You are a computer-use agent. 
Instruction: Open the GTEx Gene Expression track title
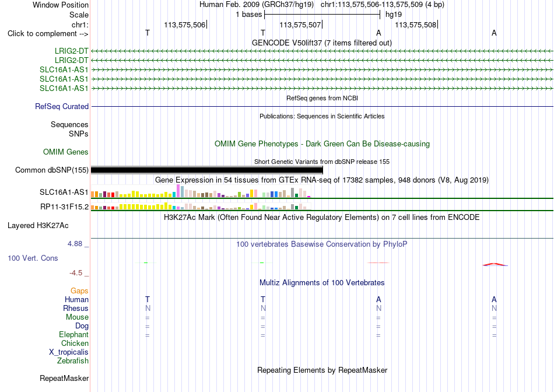(x=322, y=180)
